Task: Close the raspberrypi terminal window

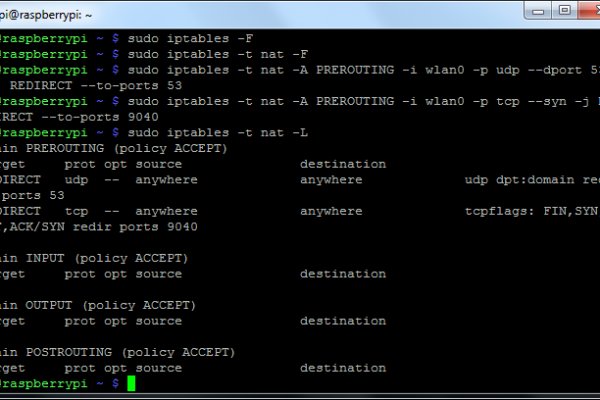Action: 590,12
